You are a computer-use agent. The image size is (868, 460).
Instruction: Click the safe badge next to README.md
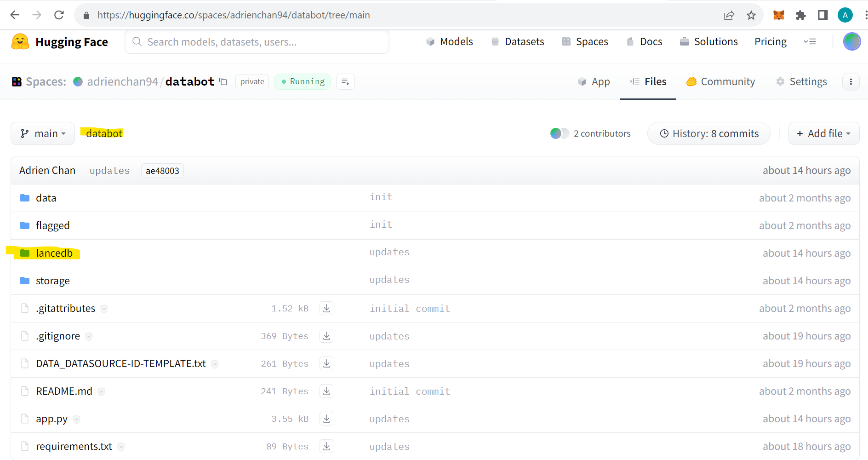pyautogui.click(x=101, y=391)
